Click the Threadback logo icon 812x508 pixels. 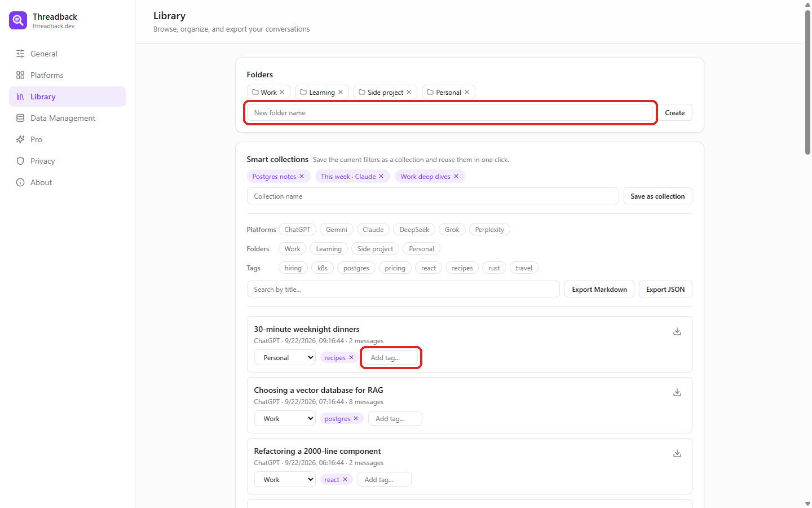point(18,20)
